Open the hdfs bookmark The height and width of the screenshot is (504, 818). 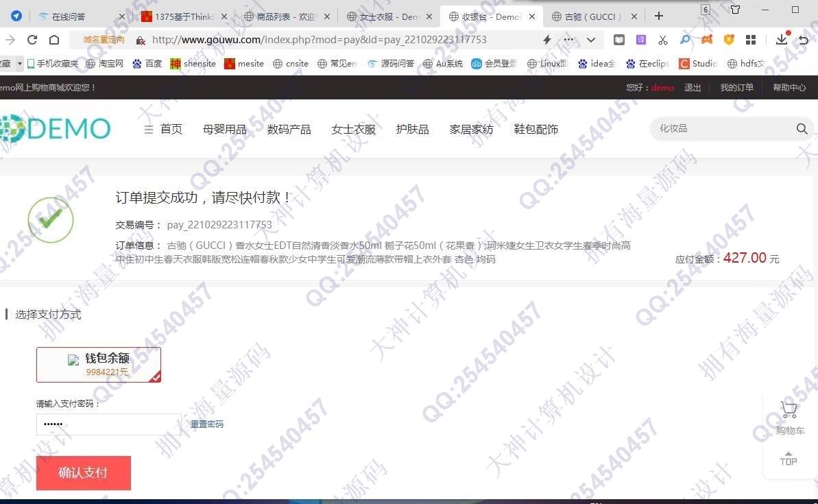point(745,64)
